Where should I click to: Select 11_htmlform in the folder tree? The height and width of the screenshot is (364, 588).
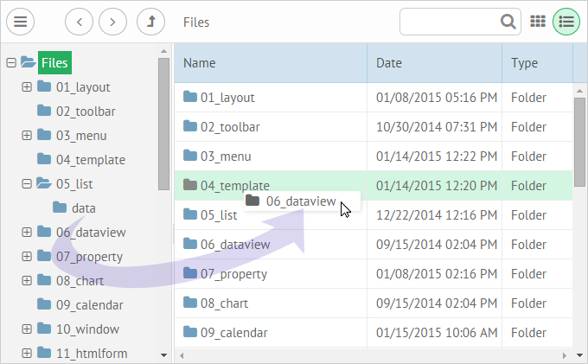(92, 354)
